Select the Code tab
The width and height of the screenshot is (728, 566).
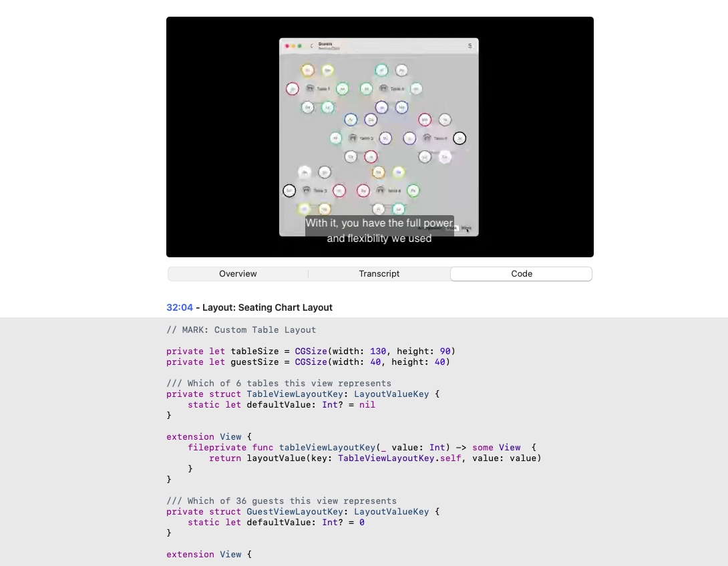click(522, 274)
